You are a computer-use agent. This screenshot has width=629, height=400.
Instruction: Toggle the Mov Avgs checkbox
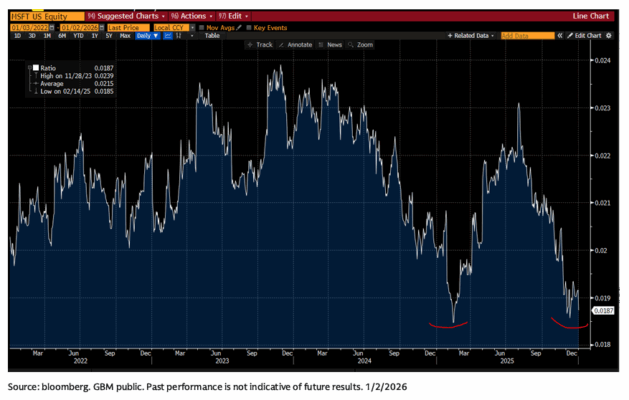[x=202, y=26]
